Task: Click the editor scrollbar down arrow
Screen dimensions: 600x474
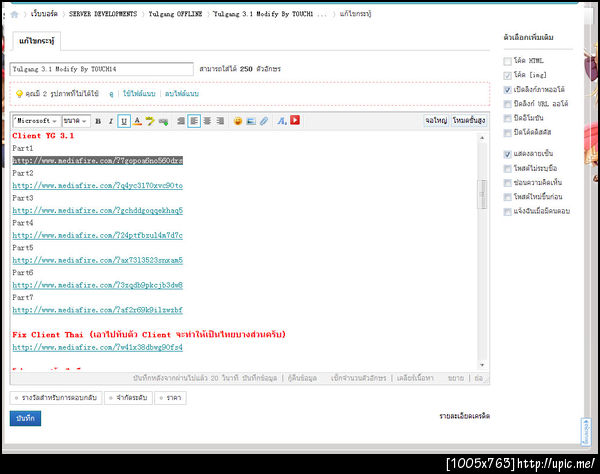Action: click(x=482, y=365)
